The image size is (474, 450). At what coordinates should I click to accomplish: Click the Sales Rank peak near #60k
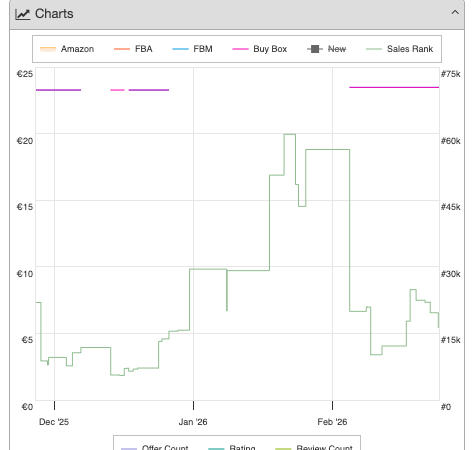[290, 134]
